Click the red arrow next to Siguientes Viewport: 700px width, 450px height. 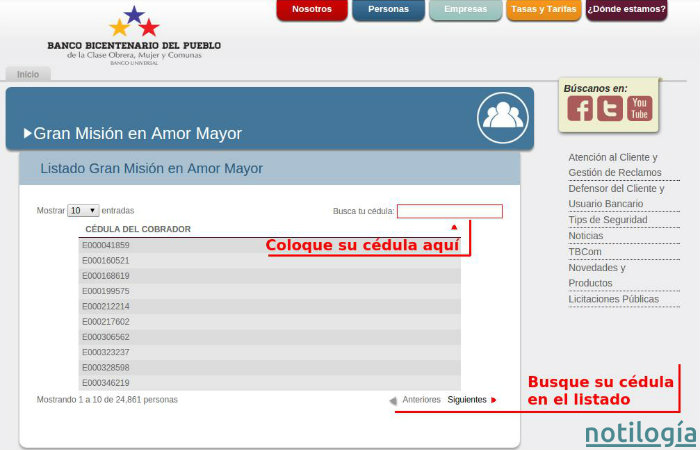(493, 400)
